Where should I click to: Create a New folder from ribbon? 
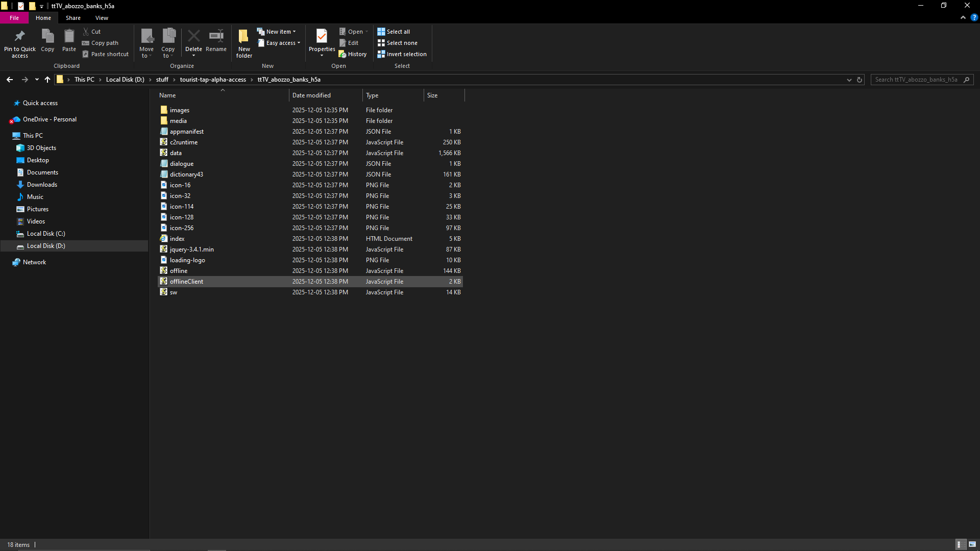[244, 37]
